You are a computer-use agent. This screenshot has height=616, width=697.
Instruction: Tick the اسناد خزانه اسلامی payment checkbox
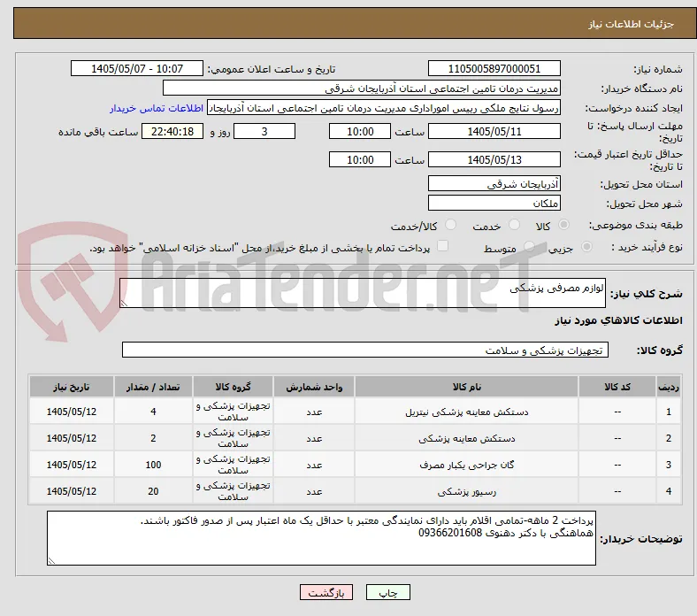click(x=442, y=246)
